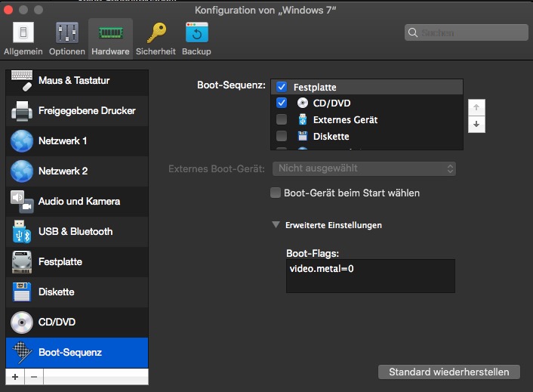Uncheck Festplatte in the boot sequence
This screenshot has width=533, height=392.
pos(282,87)
